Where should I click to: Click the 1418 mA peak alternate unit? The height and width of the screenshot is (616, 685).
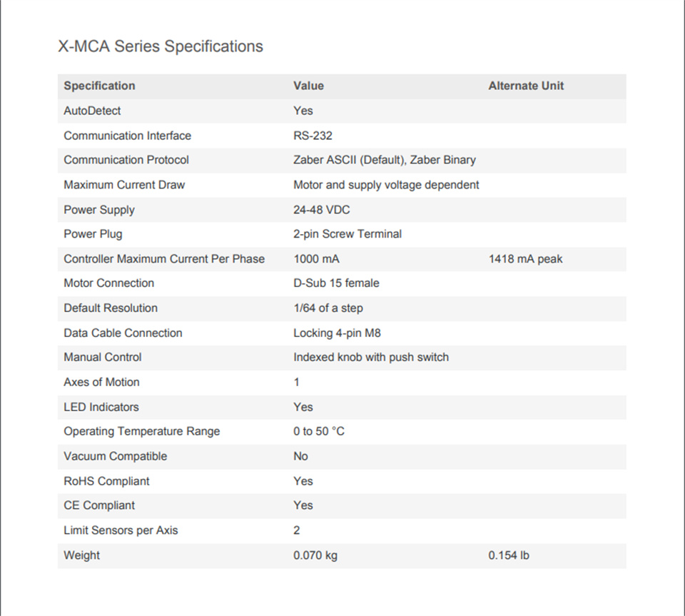526,258
